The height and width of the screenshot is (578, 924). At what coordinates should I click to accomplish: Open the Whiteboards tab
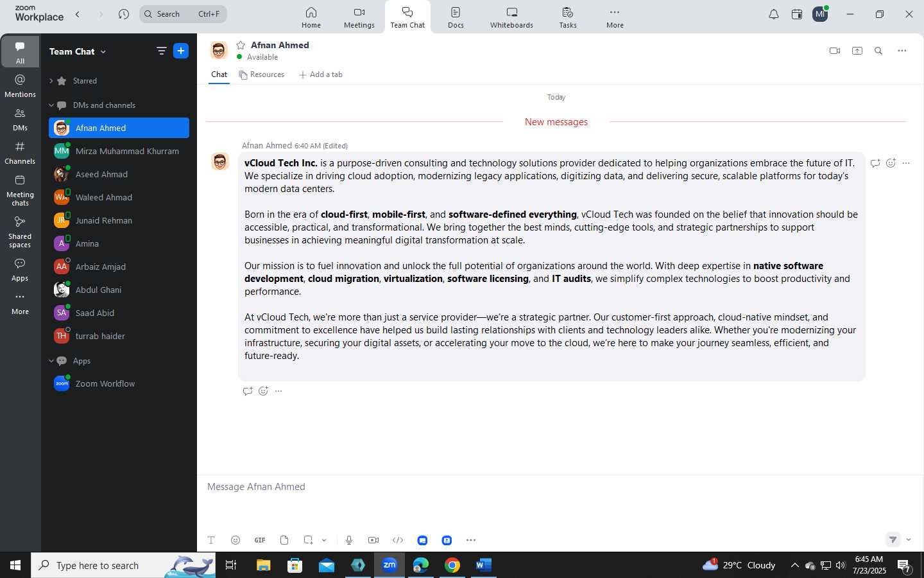tap(511, 17)
